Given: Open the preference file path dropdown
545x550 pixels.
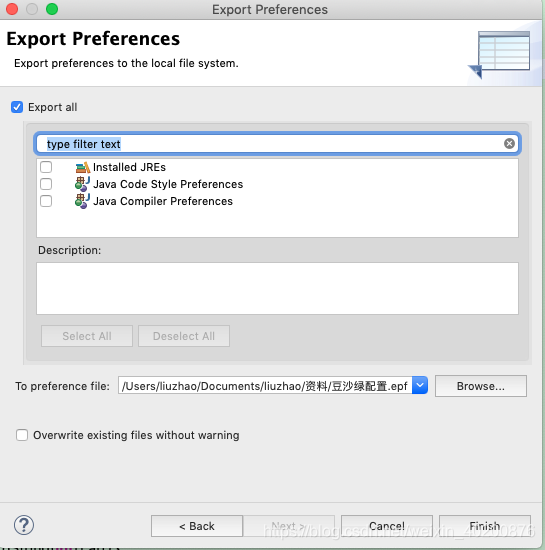Looking at the screenshot, I should pos(420,385).
